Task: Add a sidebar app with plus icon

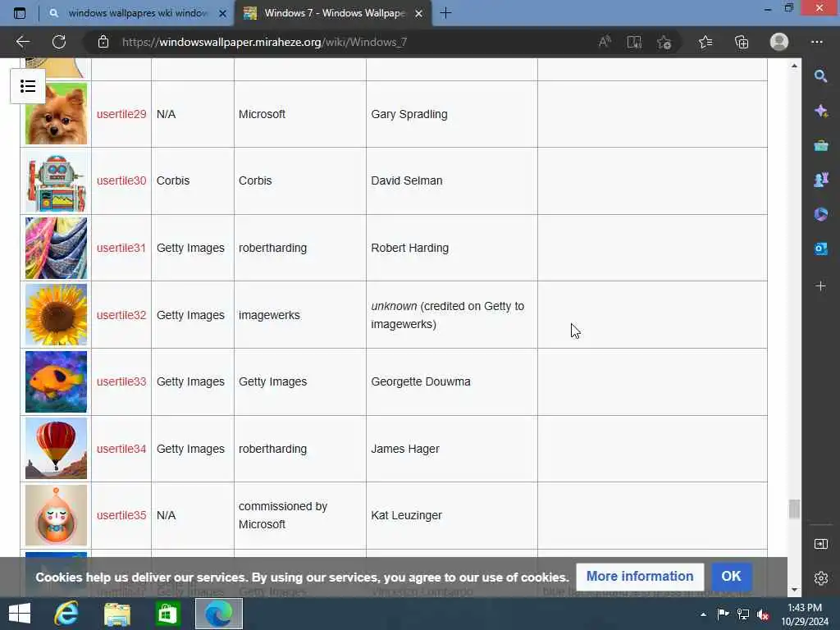Action: pyautogui.click(x=820, y=286)
